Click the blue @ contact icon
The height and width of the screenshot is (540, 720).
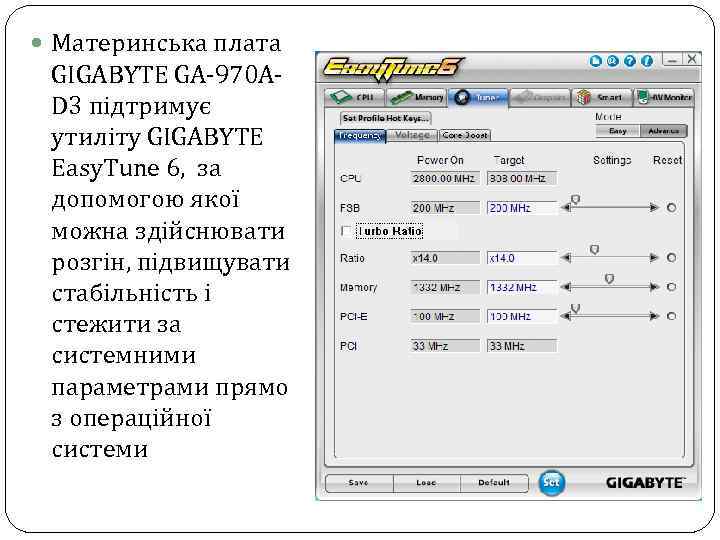613,61
